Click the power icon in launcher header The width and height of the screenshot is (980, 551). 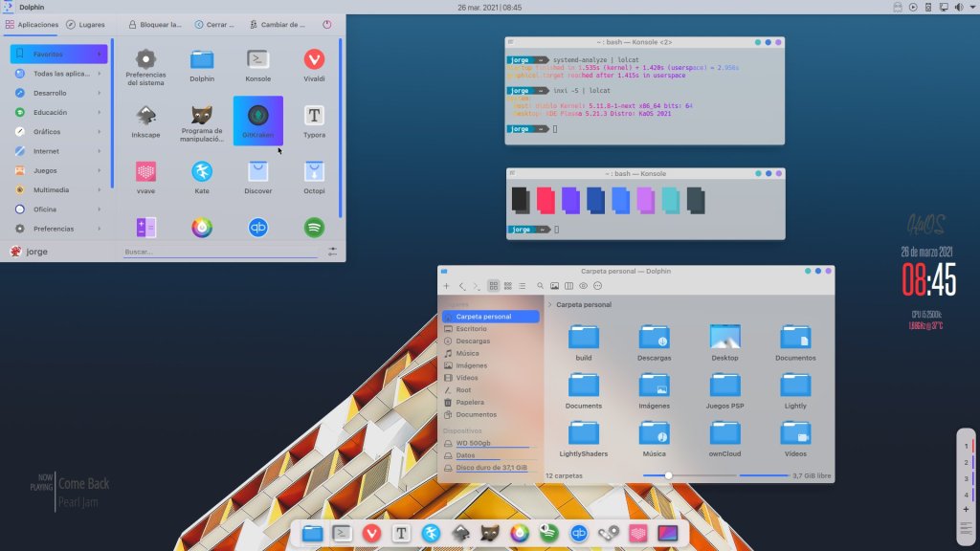pyautogui.click(x=326, y=24)
